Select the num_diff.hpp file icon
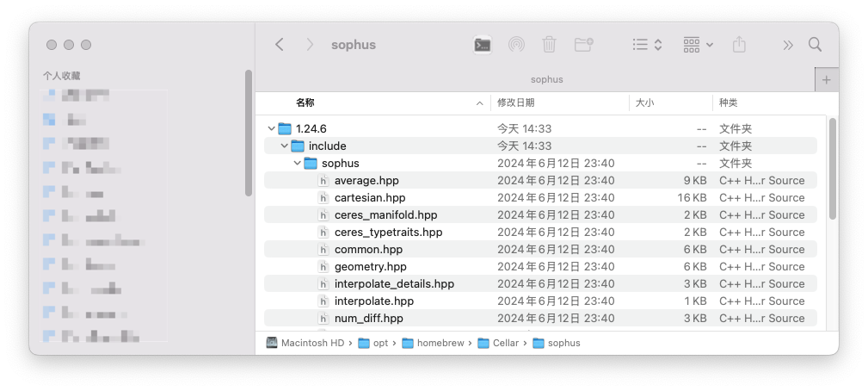Image resolution: width=868 pixels, height=391 pixels. point(323,318)
